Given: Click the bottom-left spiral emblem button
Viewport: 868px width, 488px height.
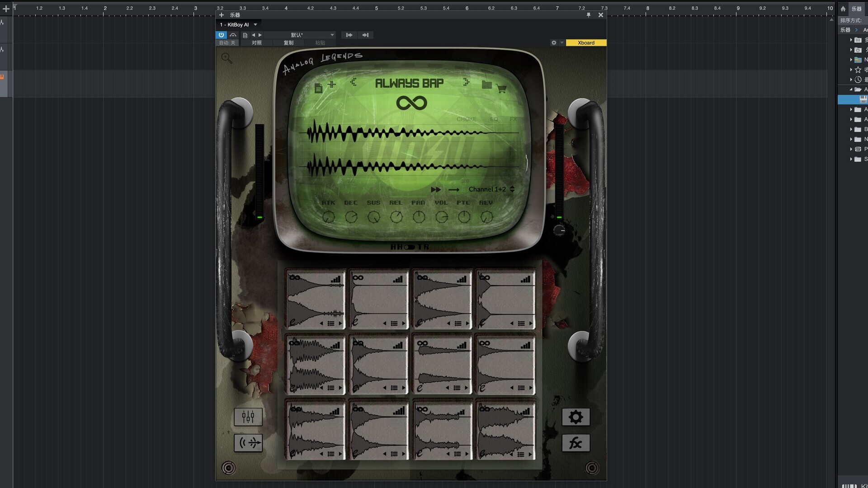Looking at the screenshot, I should tap(229, 468).
